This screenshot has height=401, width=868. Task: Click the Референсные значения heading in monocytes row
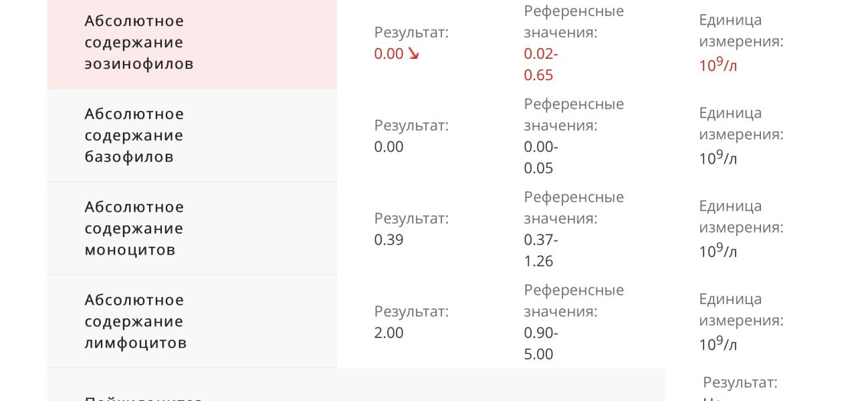[x=574, y=208]
